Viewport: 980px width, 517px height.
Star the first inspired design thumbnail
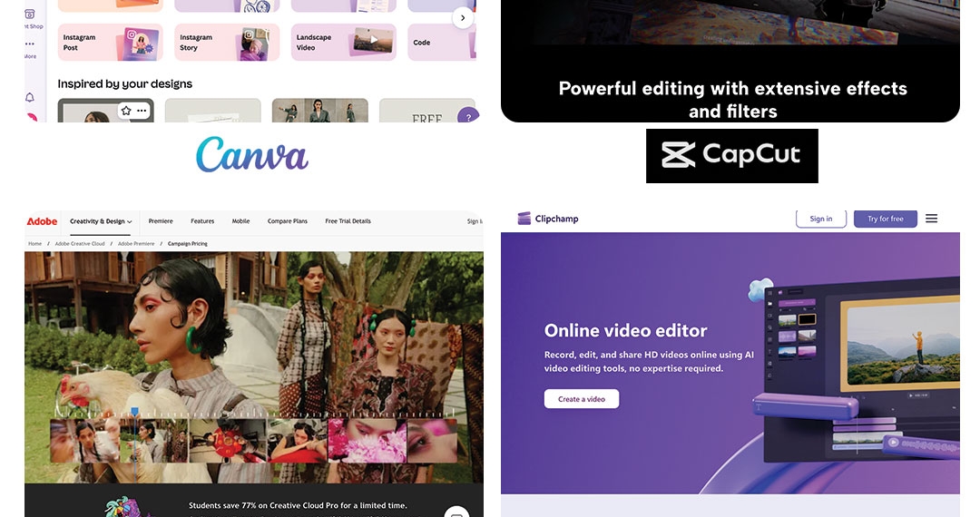point(126,111)
